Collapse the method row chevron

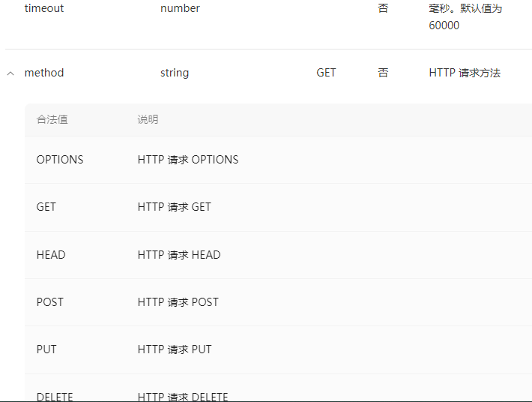(10, 73)
